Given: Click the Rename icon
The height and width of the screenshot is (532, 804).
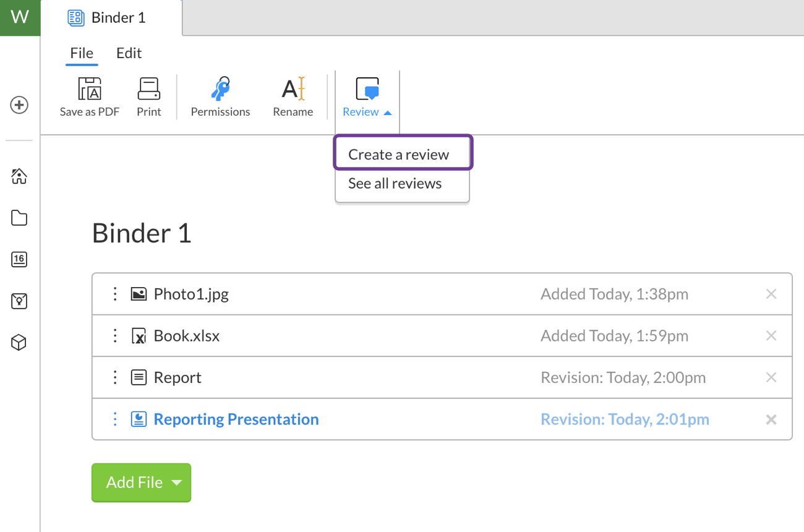Looking at the screenshot, I should [x=293, y=88].
